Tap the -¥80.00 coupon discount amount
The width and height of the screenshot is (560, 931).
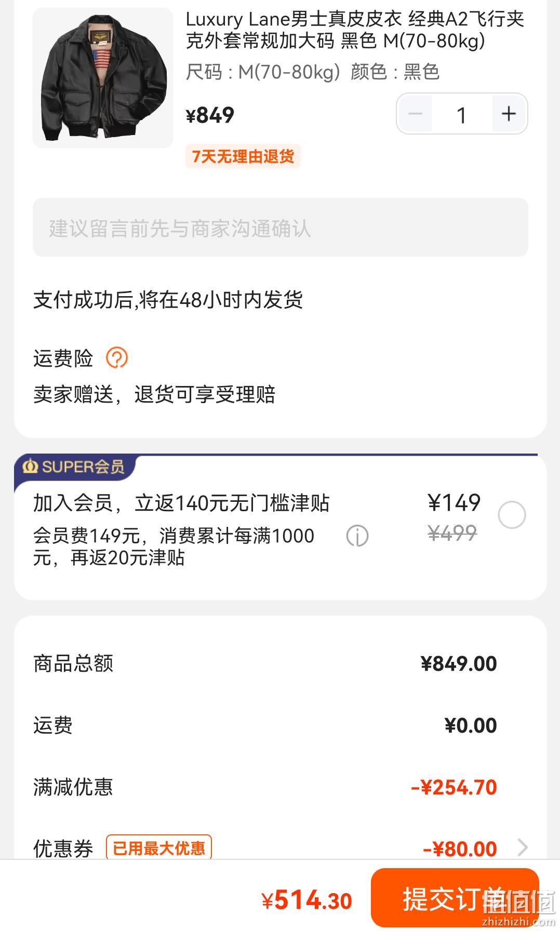point(460,849)
